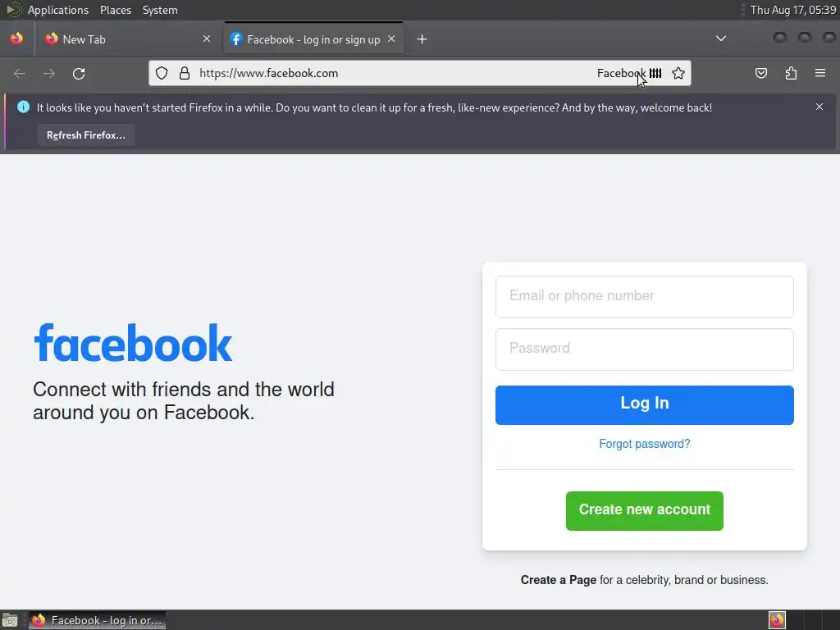Image resolution: width=840 pixels, height=630 pixels.
Task: Click the system logo icon beside Applications
Action: pyautogui.click(x=13, y=10)
